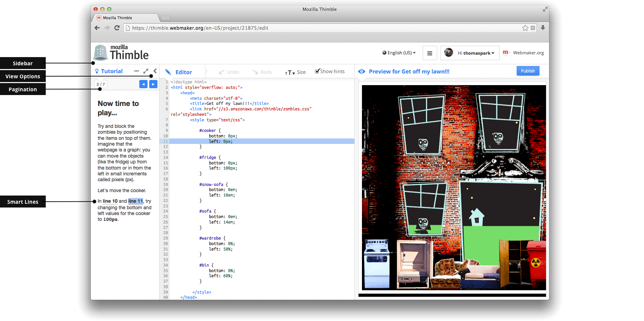
Task: Open the browser downloads arrow icon
Action: click(543, 28)
